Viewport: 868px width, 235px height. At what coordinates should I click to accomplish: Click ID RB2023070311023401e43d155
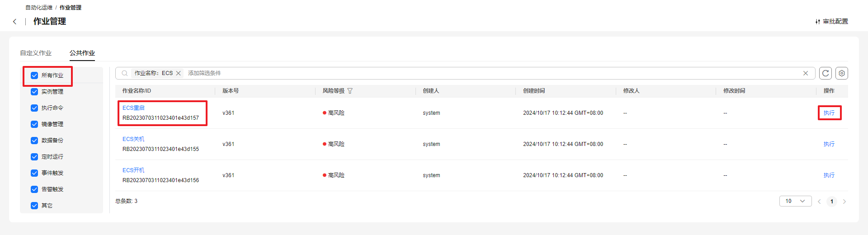(x=160, y=149)
